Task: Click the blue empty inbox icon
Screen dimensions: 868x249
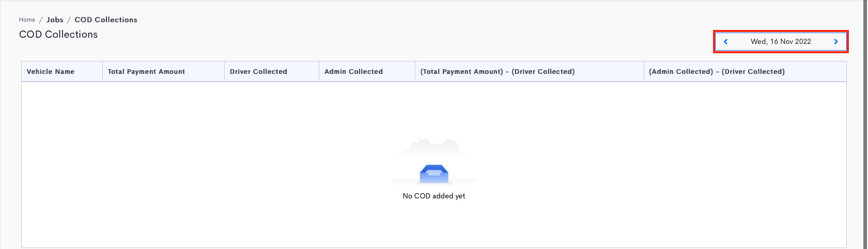Action: (x=434, y=174)
